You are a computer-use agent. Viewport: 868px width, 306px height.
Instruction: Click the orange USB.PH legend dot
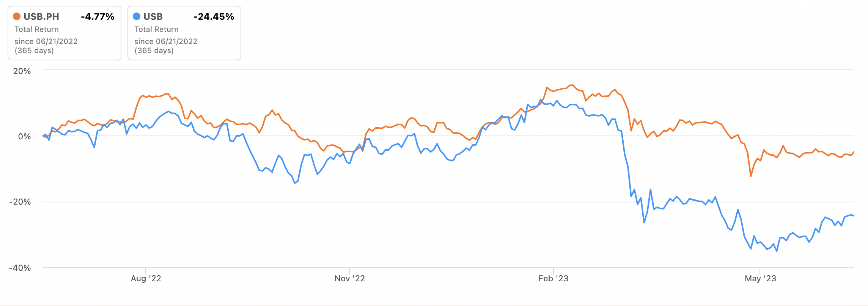[x=17, y=16]
